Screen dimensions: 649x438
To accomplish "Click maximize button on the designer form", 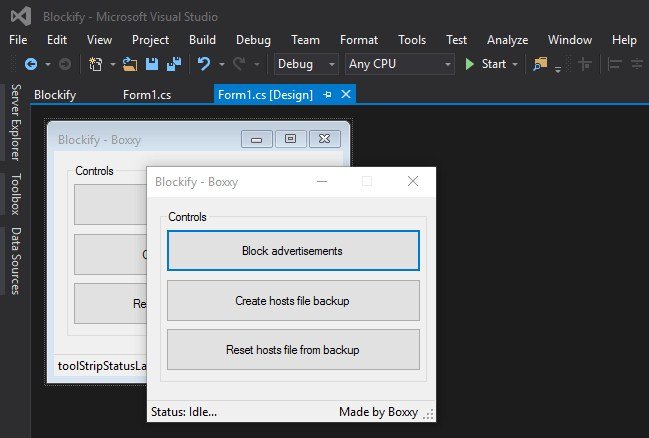I will (291, 139).
